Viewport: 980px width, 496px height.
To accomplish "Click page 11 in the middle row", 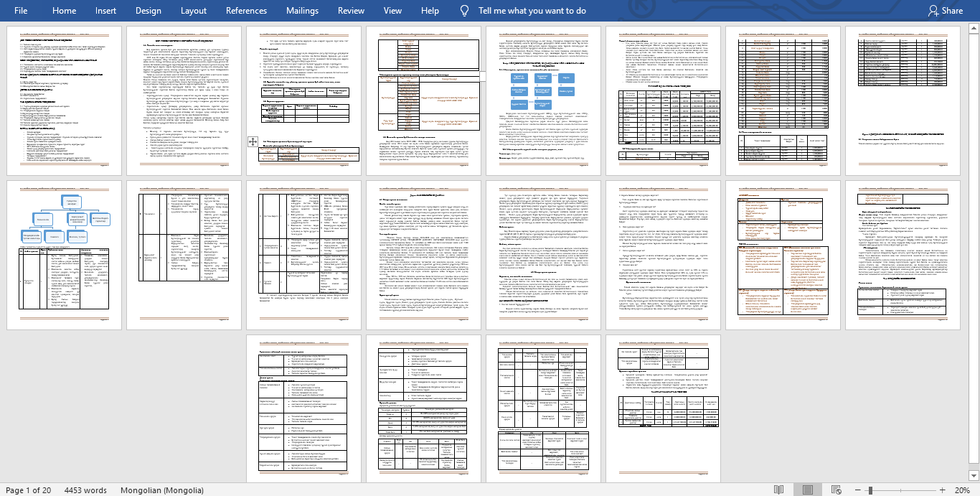I will (303, 255).
